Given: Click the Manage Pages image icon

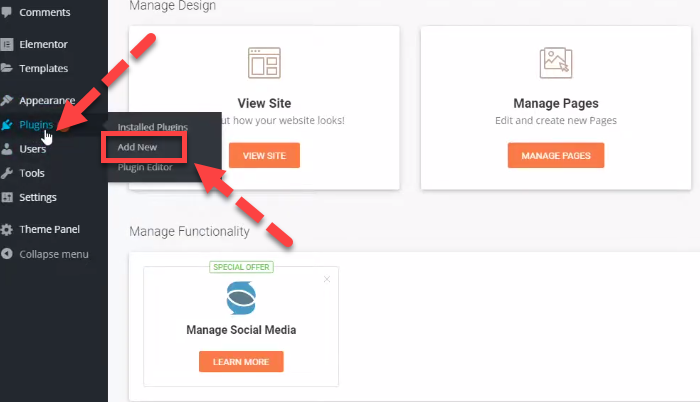Looking at the screenshot, I should (x=556, y=63).
